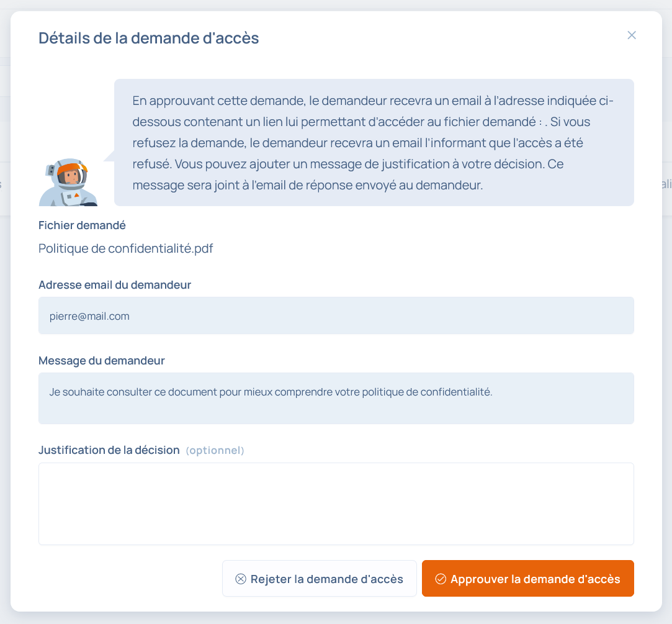The height and width of the screenshot is (624, 672).
Task: Reject the access request
Action: click(x=319, y=579)
